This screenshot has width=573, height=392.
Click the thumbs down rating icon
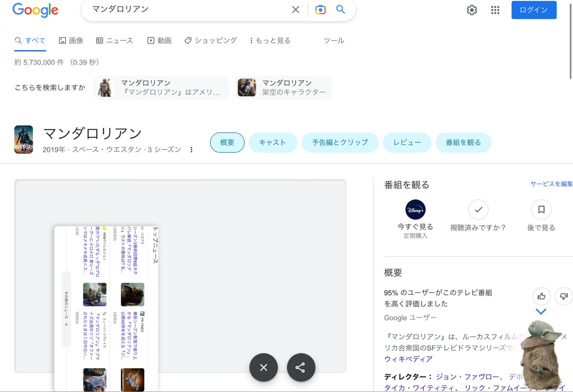click(564, 297)
